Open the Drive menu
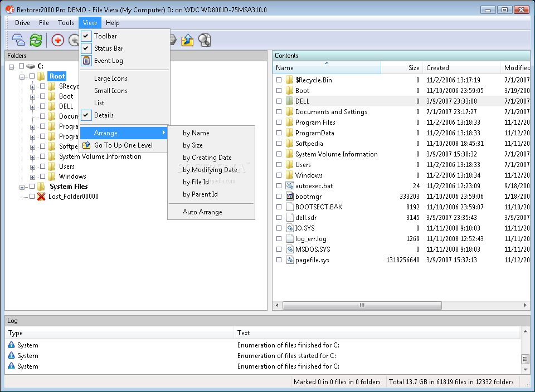This screenshot has width=535, height=392. pyautogui.click(x=22, y=23)
